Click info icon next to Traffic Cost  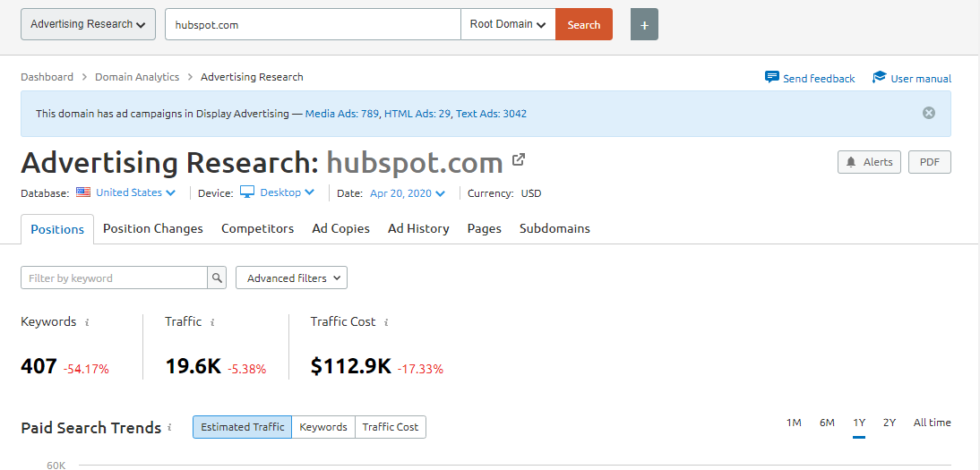[x=386, y=322]
